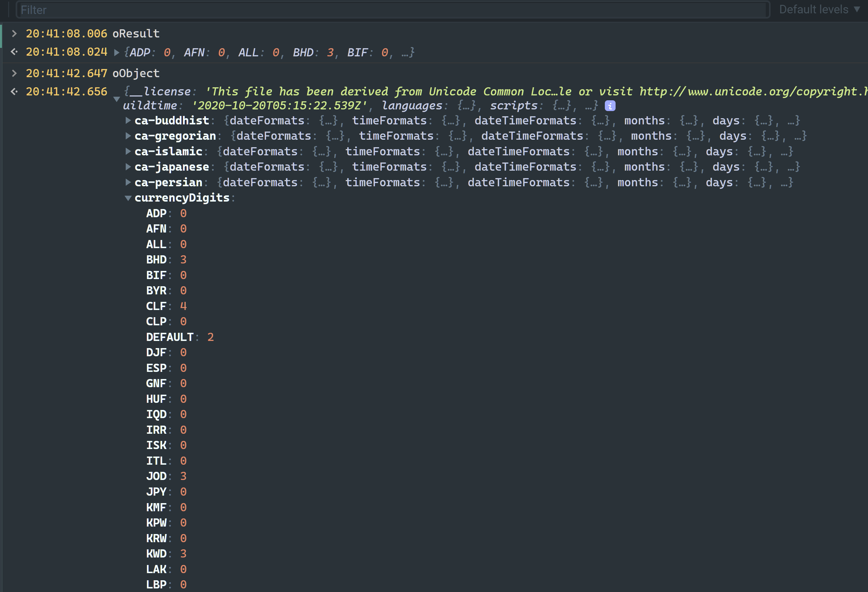Viewport: 868px width, 592px height.
Task: Select the GNF: 0 entry
Action: pyautogui.click(x=166, y=384)
